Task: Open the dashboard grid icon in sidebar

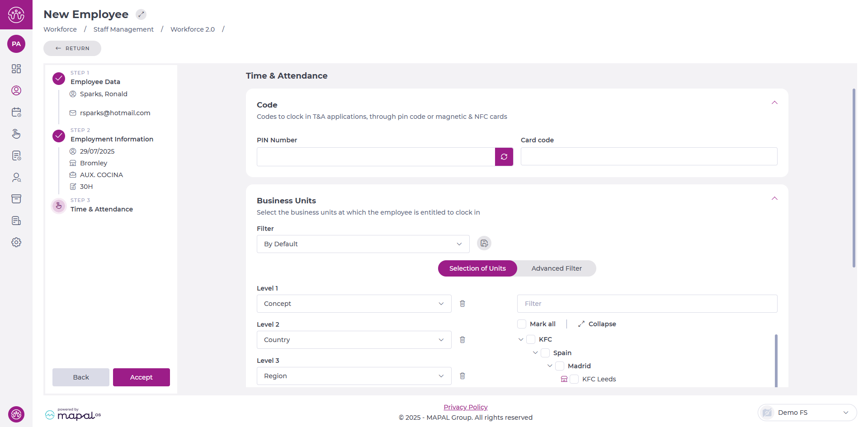Action: 16,69
